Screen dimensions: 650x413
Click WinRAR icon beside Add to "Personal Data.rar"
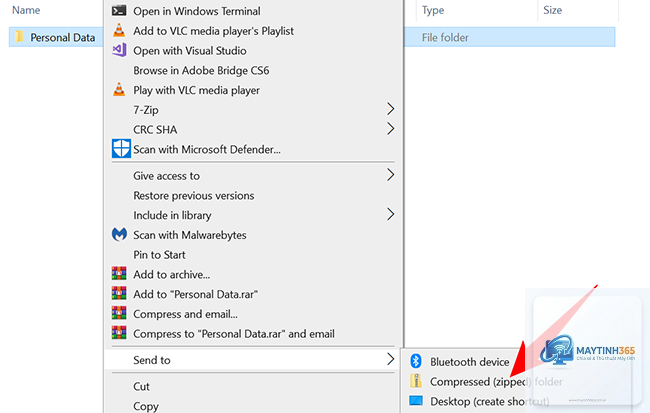tap(119, 294)
